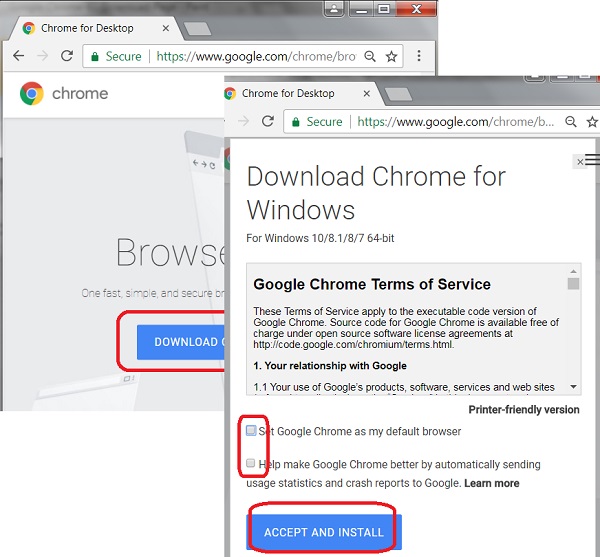Screen dimensions: 600x557
Task: Open Printer-friendly version link
Action: coord(524,410)
